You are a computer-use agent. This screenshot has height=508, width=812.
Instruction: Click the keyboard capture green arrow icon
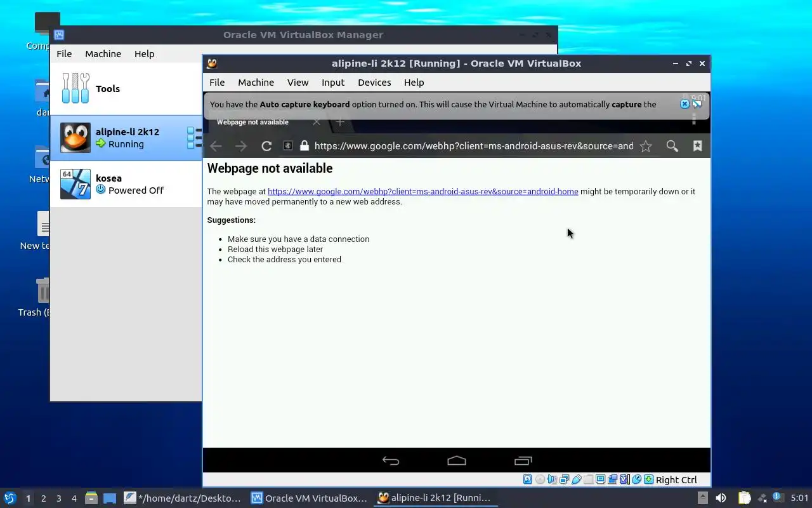[649, 479]
